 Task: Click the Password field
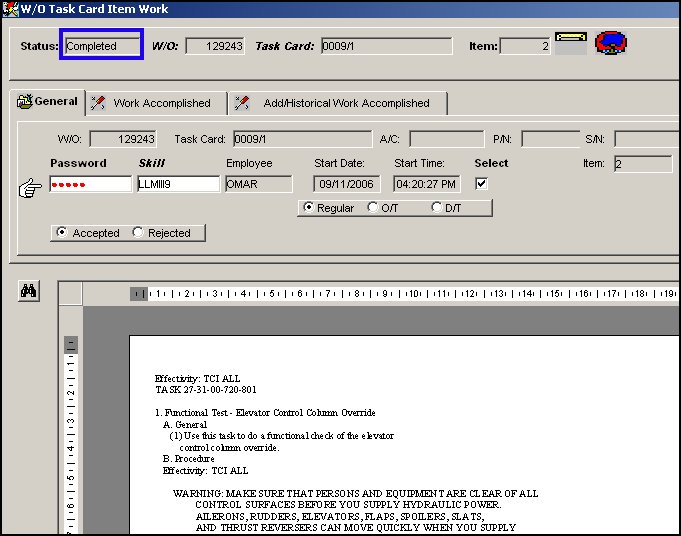point(90,184)
